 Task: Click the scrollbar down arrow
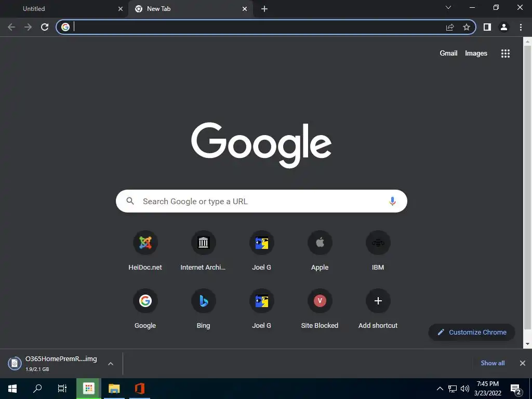[527, 344]
